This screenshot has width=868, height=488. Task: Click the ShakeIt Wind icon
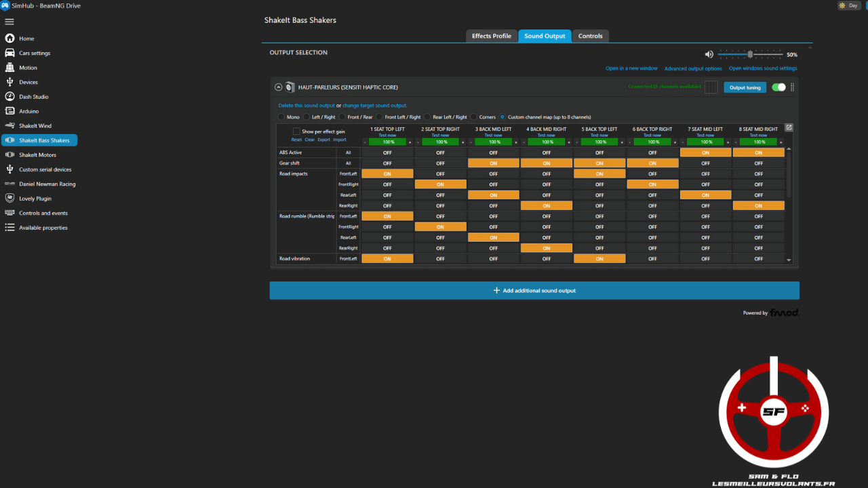[9, 125]
